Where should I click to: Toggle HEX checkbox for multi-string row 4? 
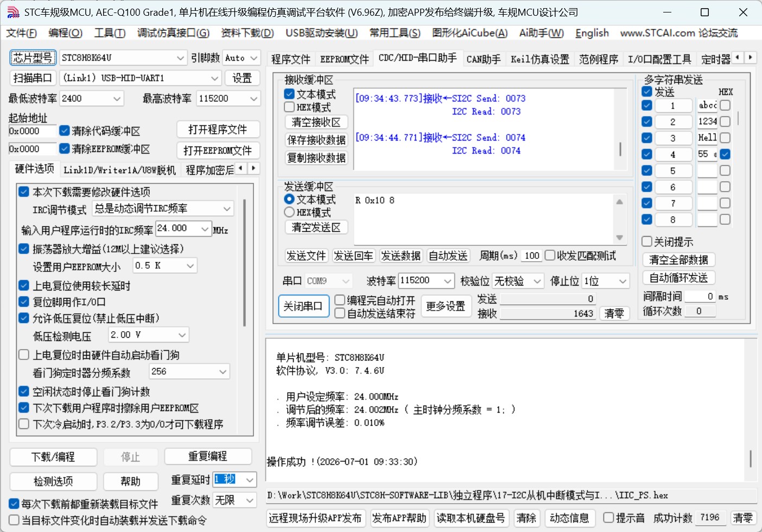(725, 154)
